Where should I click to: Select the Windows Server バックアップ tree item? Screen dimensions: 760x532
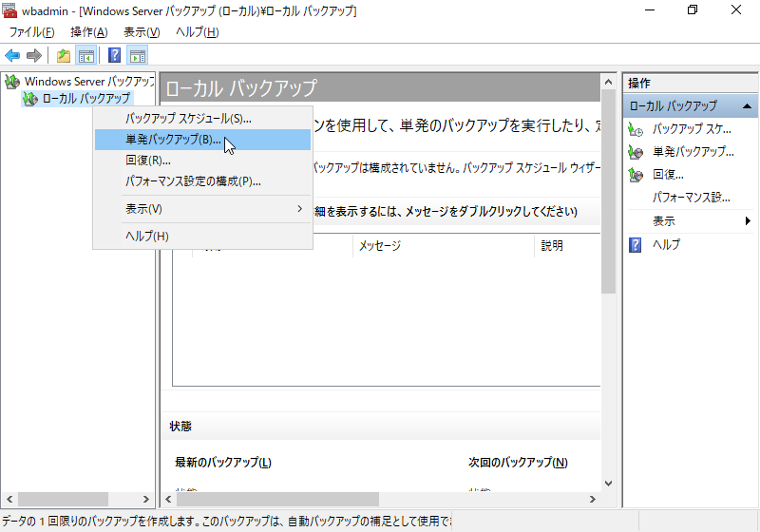(89, 82)
